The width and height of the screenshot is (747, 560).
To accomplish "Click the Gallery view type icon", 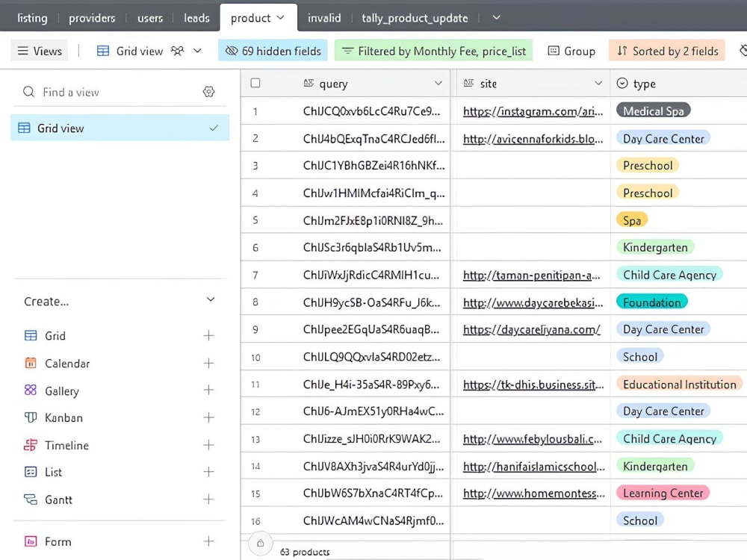I will 31,391.
